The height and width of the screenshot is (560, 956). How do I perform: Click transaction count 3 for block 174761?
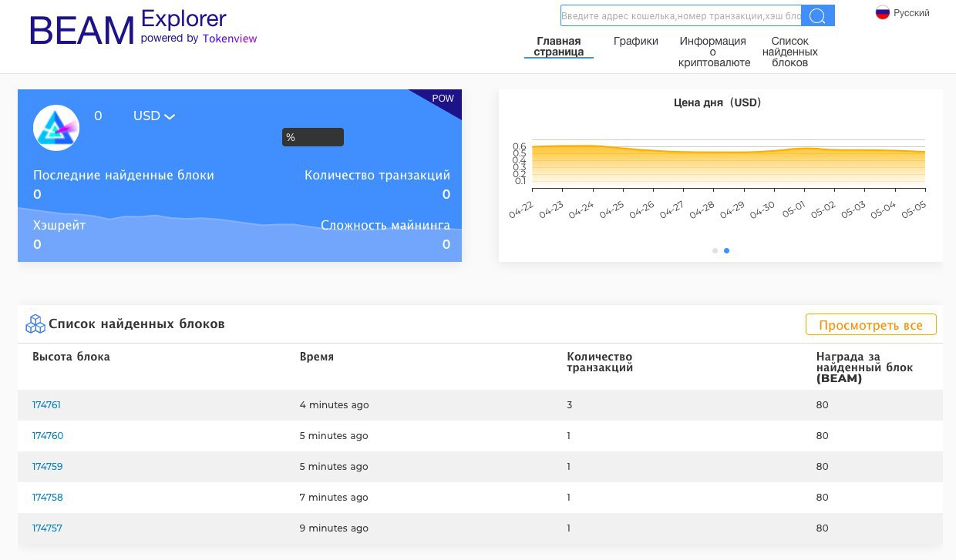[570, 404]
